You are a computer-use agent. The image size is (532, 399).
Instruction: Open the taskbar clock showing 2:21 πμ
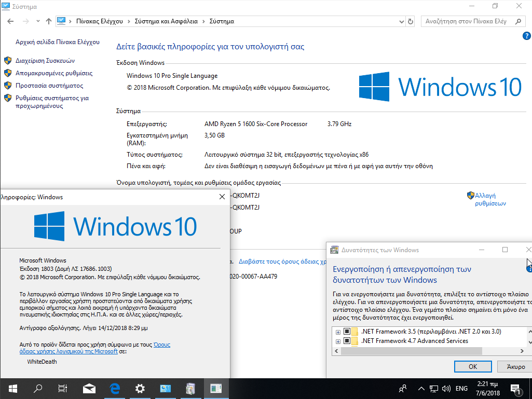[x=487, y=389]
